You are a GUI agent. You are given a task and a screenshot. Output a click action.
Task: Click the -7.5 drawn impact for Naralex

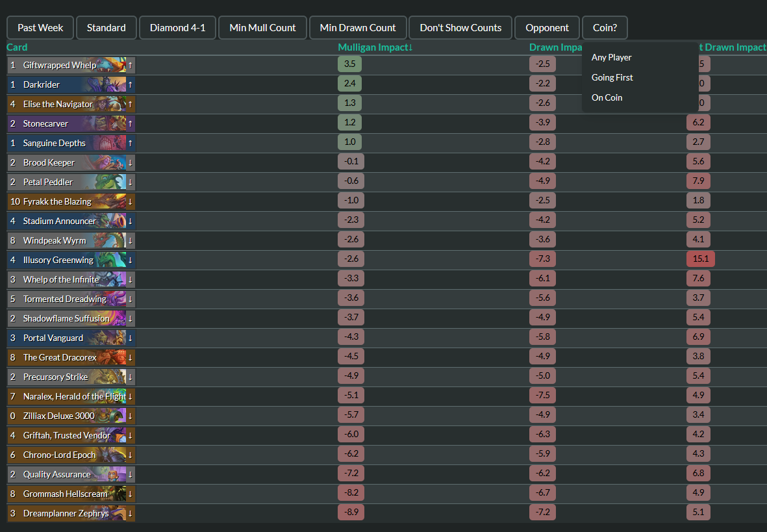[x=542, y=395]
